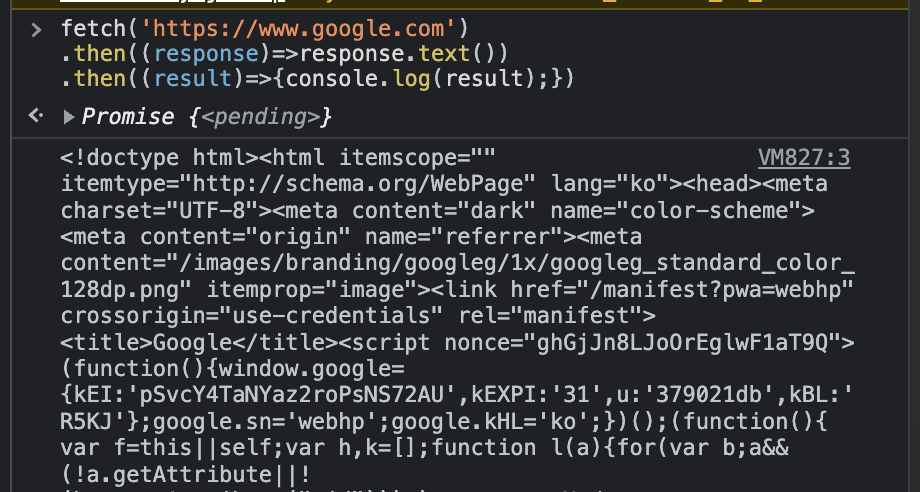920x492 pixels.
Task: Click the output line starting "<!doctype html><html itemscope"
Action: tap(278, 158)
